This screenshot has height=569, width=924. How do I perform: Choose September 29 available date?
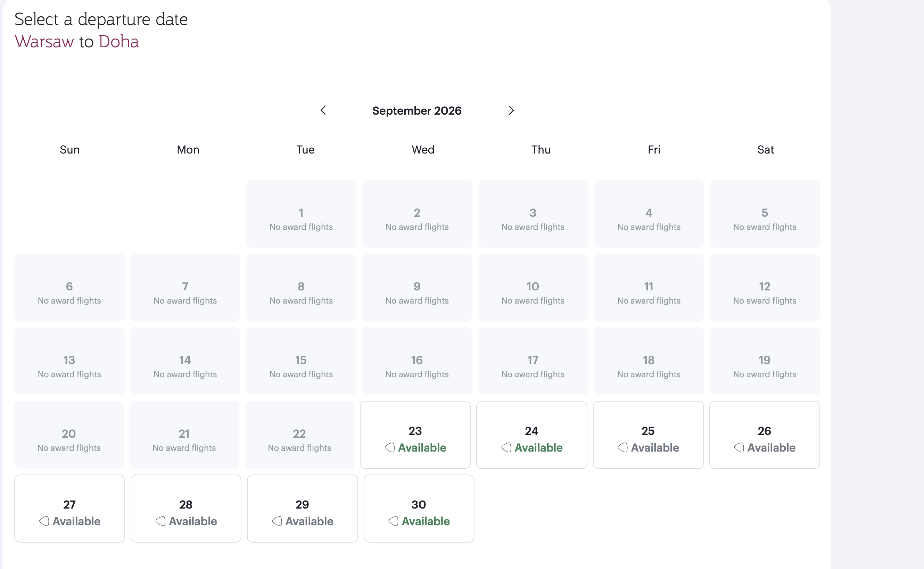pyautogui.click(x=303, y=509)
